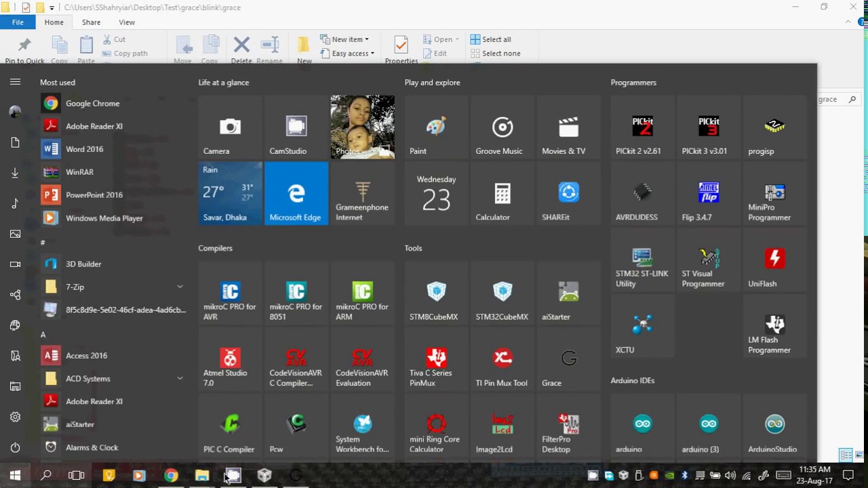Click Select all in Explorer ribbon

(x=491, y=39)
